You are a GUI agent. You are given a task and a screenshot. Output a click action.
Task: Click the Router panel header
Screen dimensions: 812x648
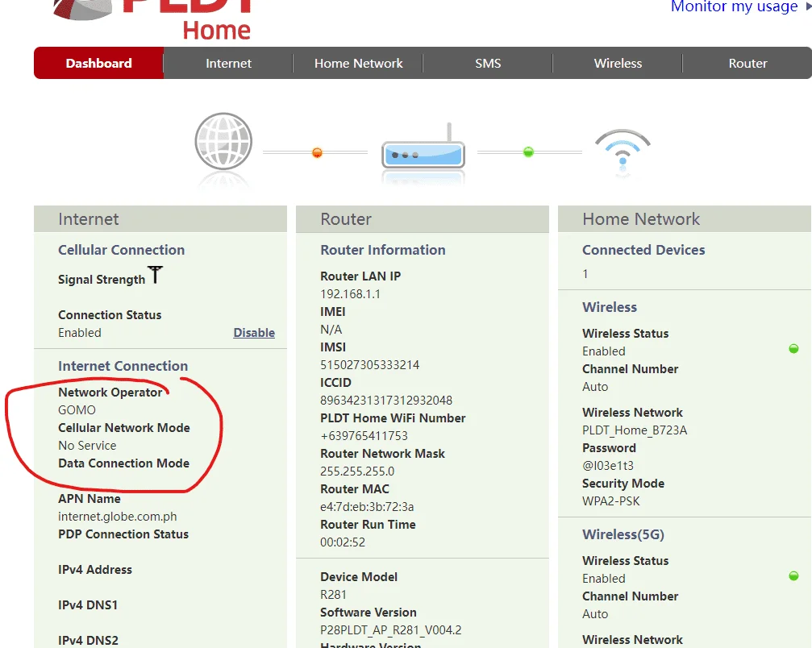[423, 219]
